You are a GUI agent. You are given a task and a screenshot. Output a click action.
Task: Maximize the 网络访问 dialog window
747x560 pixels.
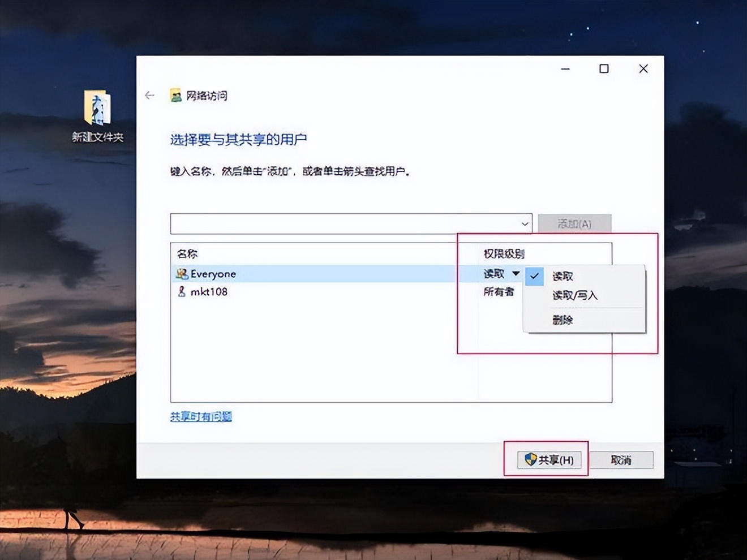click(x=604, y=68)
